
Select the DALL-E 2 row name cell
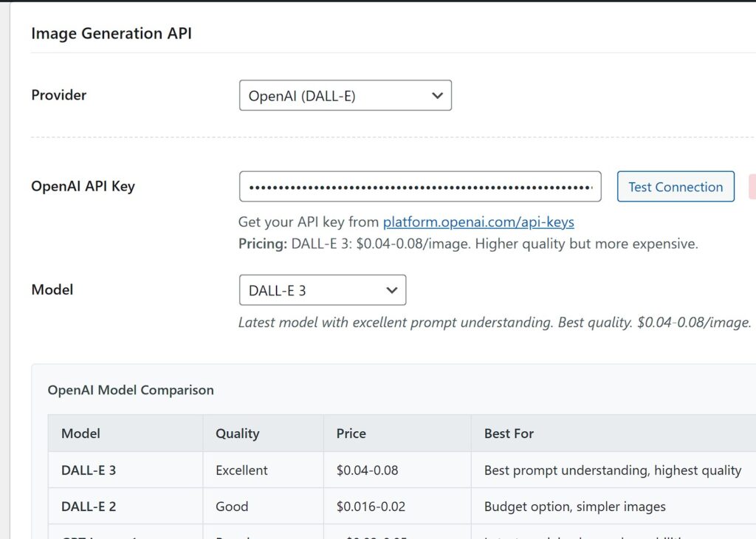(89, 507)
